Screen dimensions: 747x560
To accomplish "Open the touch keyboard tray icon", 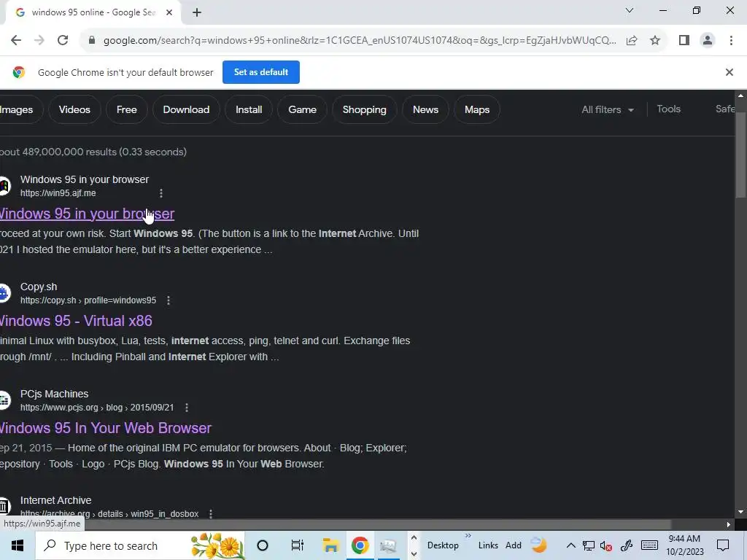I will point(649,545).
